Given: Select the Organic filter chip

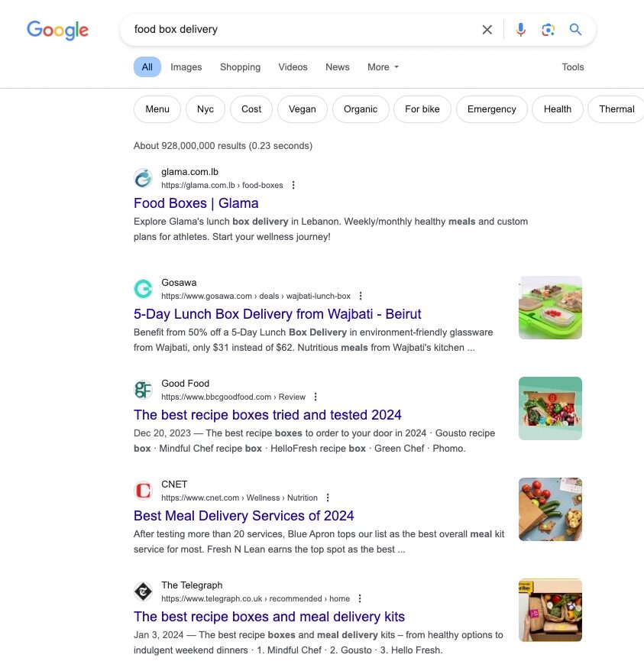Looking at the screenshot, I should (360, 109).
